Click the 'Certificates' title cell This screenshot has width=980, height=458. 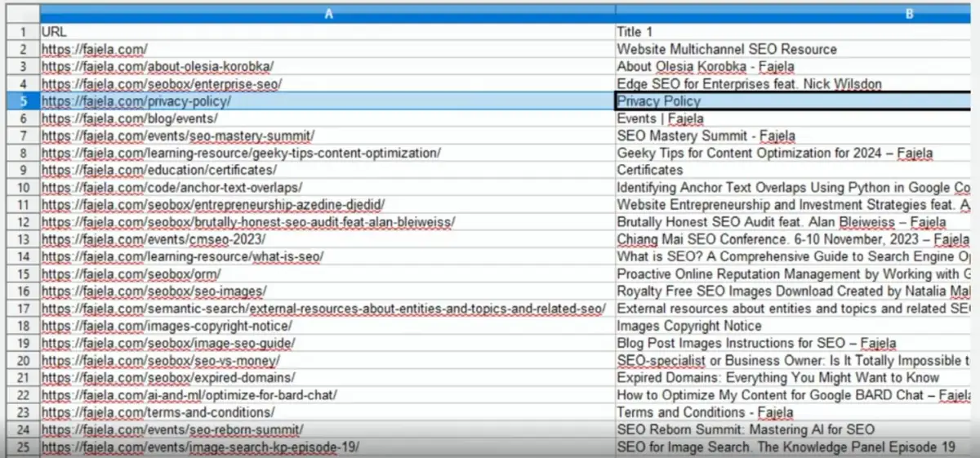click(650, 170)
